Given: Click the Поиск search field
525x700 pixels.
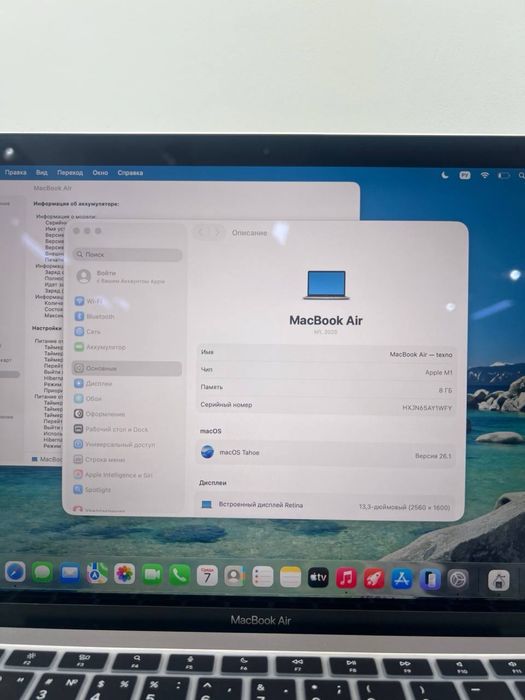Looking at the screenshot, I should point(128,254).
